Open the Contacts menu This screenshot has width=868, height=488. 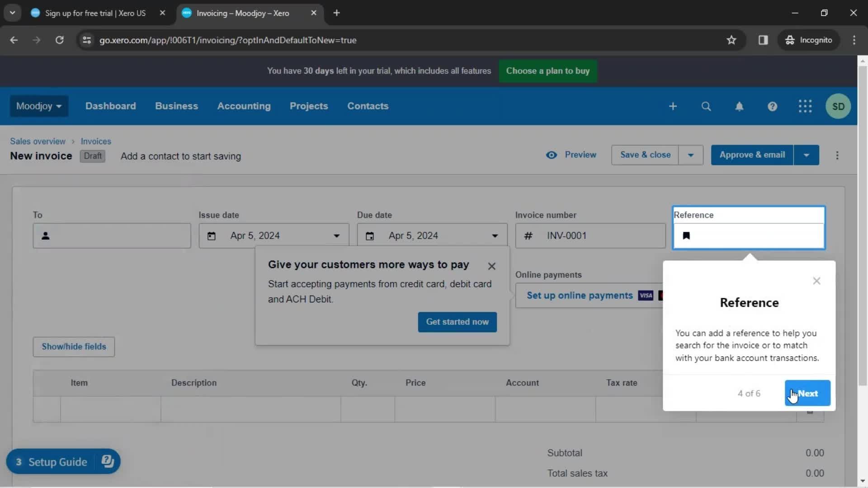(368, 106)
